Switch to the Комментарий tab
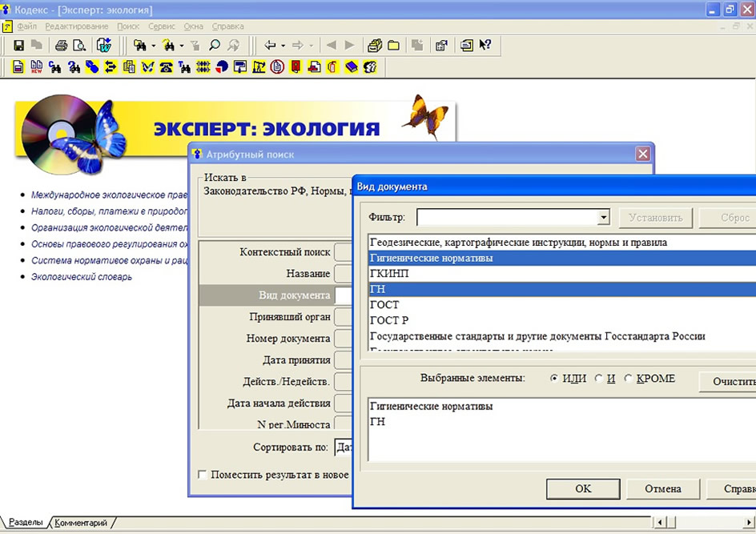 pos(81,523)
